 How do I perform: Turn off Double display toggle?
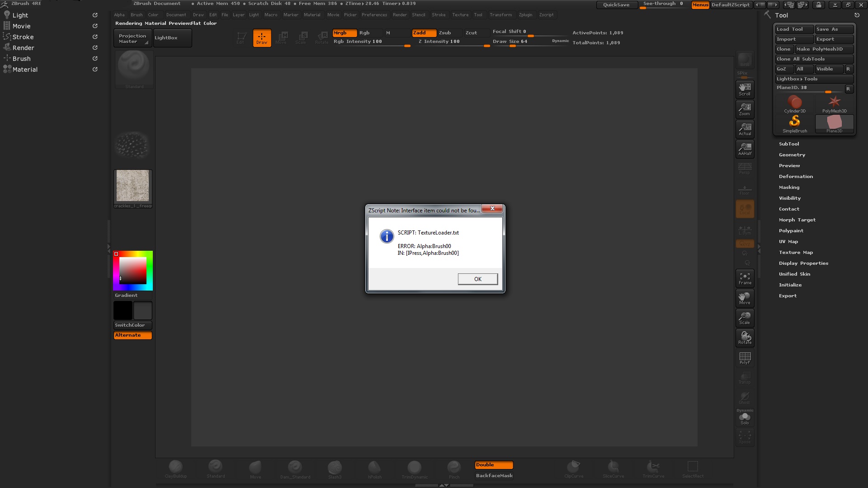point(494,465)
